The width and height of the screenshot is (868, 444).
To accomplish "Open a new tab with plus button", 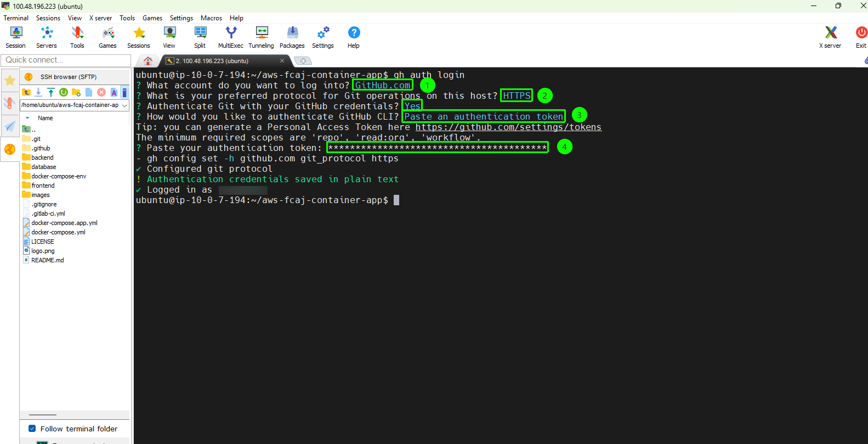I will 303,61.
